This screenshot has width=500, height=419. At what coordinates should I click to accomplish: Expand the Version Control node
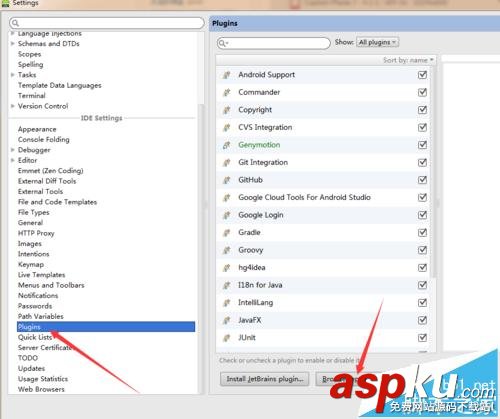(13, 106)
